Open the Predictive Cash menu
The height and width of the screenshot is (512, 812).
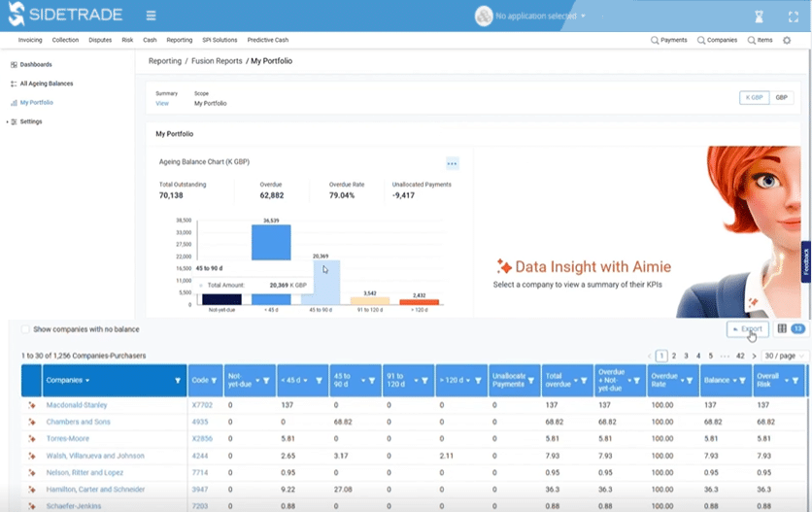pyautogui.click(x=268, y=40)
